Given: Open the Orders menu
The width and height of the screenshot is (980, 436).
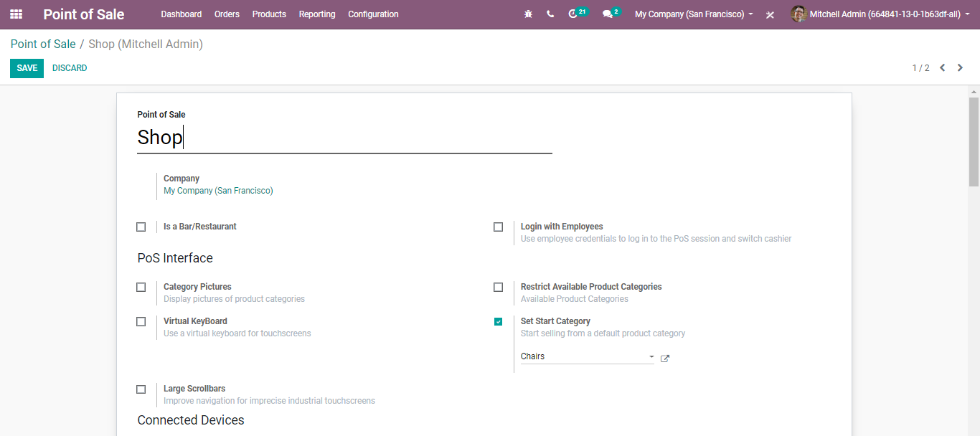Looking at the screenshot, I should pos(227,14).
